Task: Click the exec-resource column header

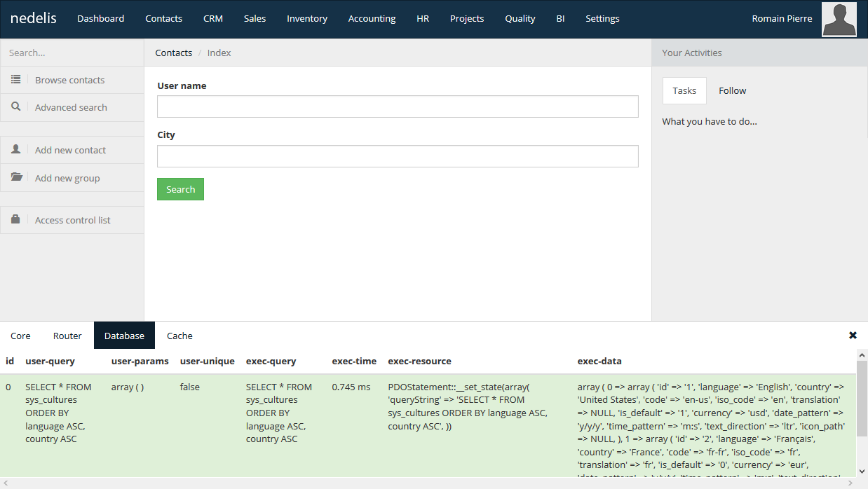Action: click(x=419, y=361)
